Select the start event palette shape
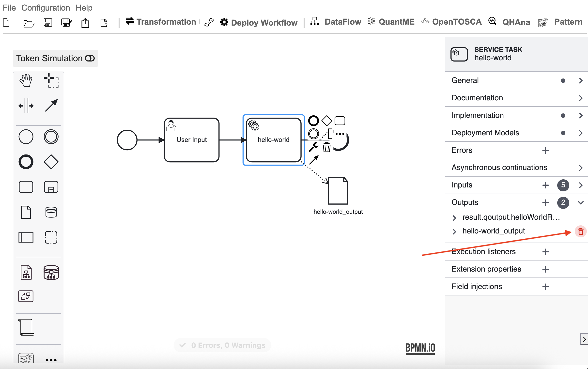The image size is (588, 369). 26,137
